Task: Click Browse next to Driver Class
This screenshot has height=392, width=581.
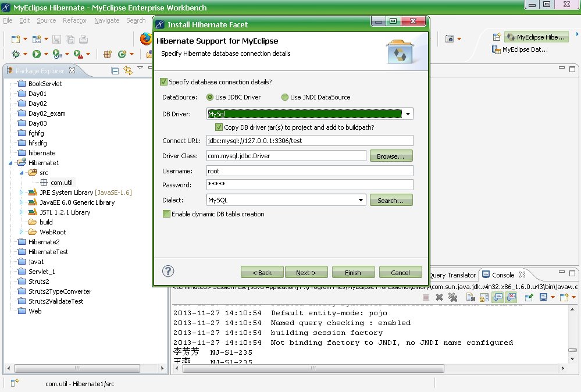Action: (x=391, y=156)
